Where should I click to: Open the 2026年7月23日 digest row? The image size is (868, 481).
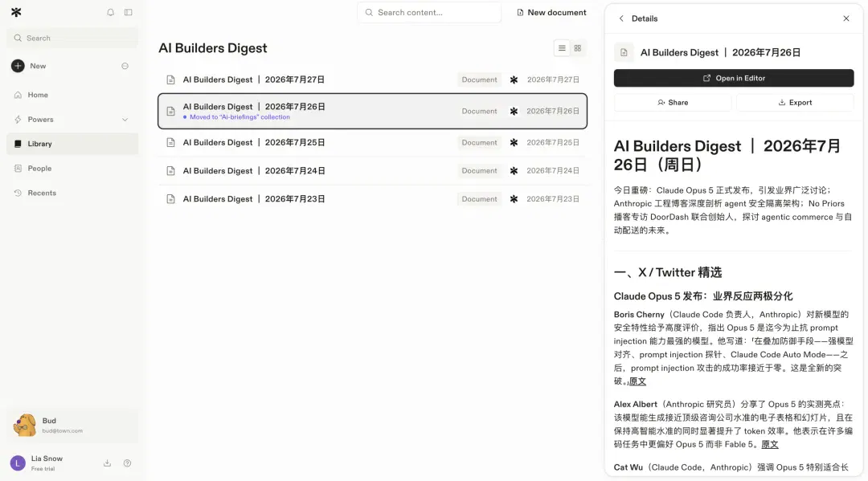coord(373,199)
